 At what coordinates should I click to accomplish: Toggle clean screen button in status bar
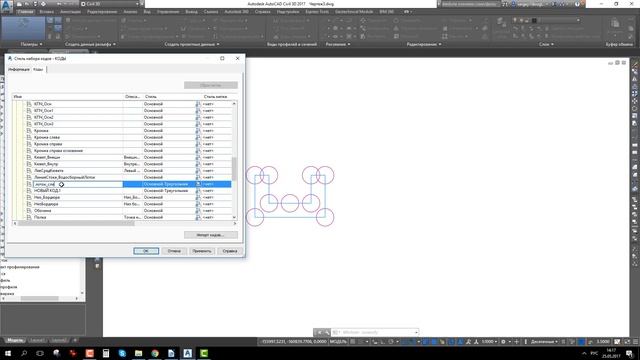point(627,342)
